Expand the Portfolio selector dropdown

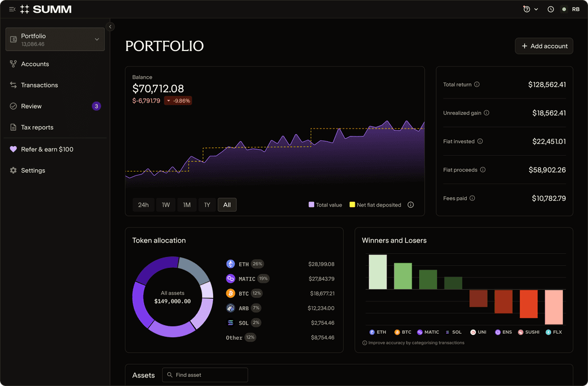coord(55,40)
